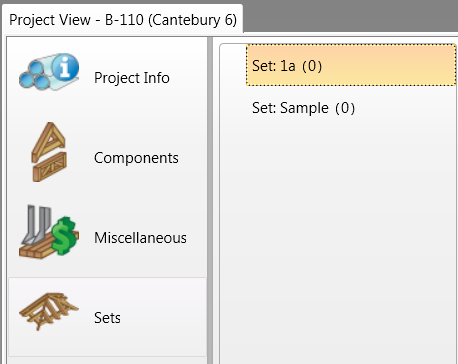This screenshot has height=364, width=458.
Task: Click the gray metal hanger in the Miscellaneous icon
Action: tap(37, 223)
